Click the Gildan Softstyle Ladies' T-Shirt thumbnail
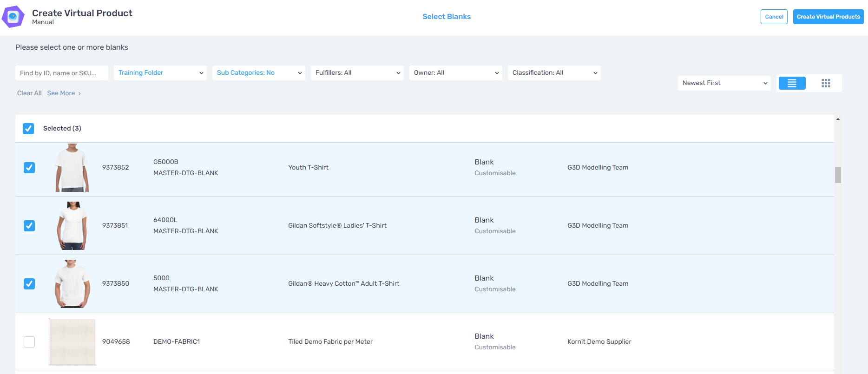This screenshot has width=868, height=374. (x=72, y=226)
